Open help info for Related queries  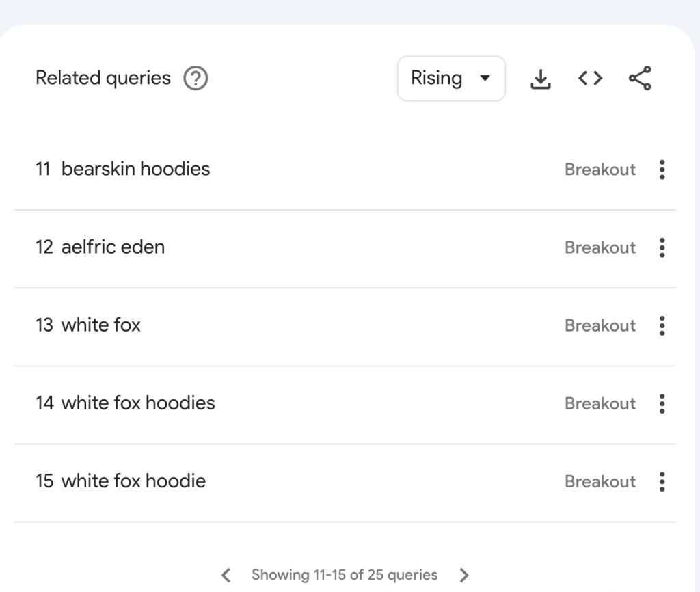point(195,78)
